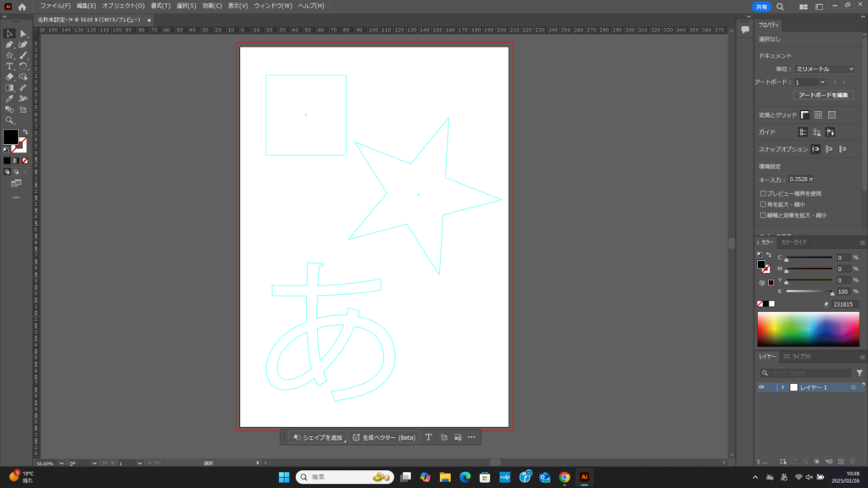Open the アートボード number dropdown
The image size is (868, 488).
(x=809, y=82)
